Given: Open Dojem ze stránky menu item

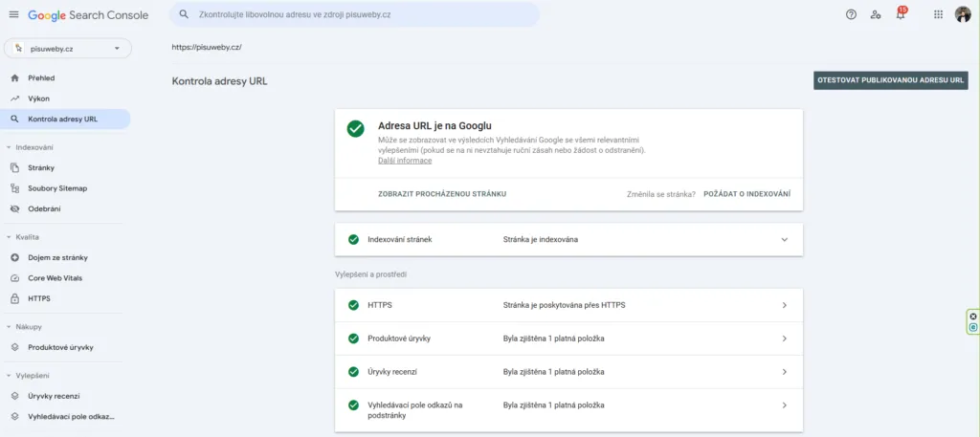Looking at the screenshot, I should point(65,257).
